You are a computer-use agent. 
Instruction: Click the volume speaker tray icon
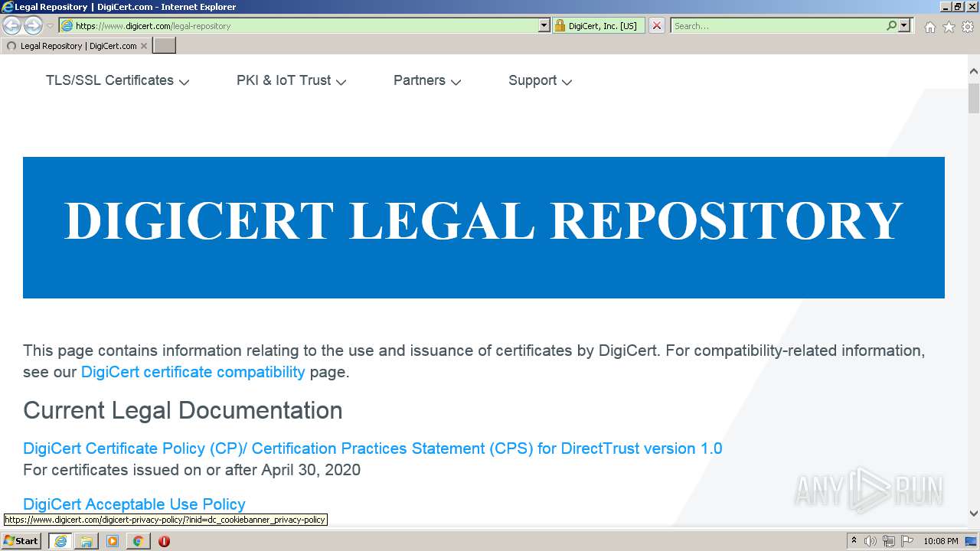(871, 541)
